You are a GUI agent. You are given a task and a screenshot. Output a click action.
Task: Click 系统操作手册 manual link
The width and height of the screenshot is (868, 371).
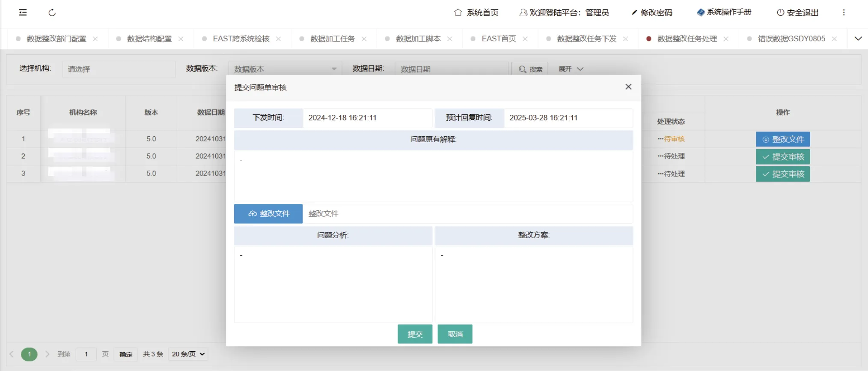724,12
